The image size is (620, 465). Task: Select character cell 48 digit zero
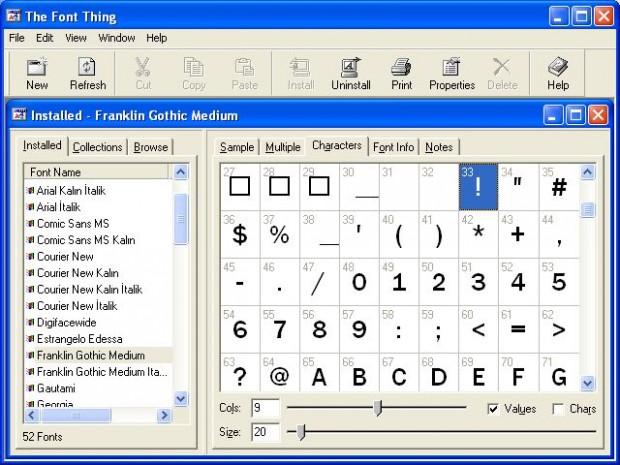[x=359, y=282]
